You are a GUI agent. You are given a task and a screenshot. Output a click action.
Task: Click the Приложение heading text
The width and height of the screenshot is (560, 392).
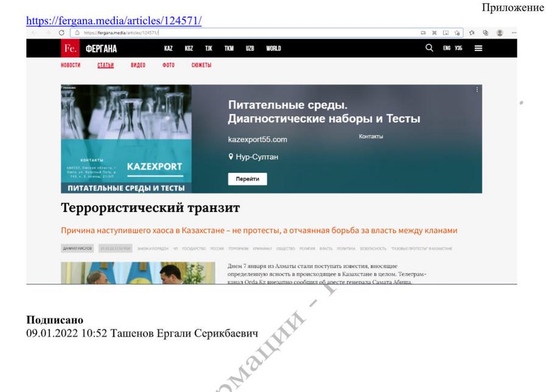(x=513, y=7)
